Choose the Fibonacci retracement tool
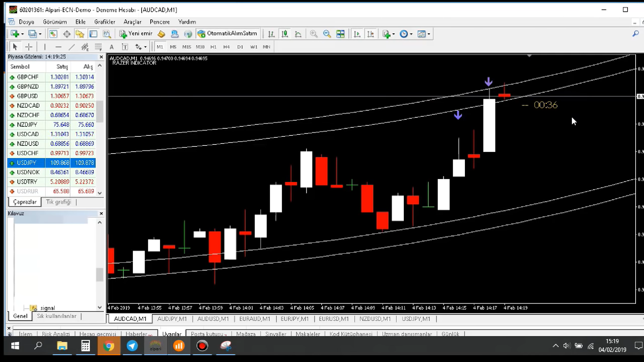Image resolution: width=644 pixels, height=362 pixels. coord(98,47)
